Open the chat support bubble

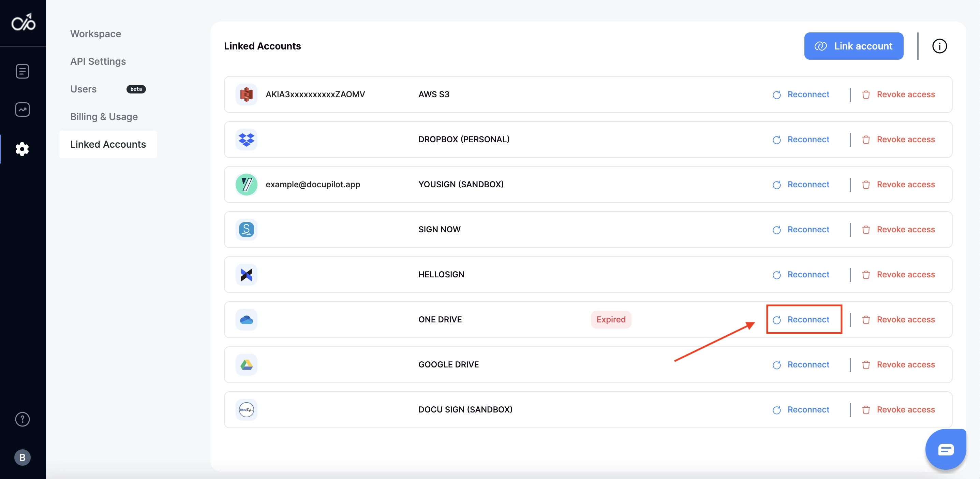(x=945, y=449)
